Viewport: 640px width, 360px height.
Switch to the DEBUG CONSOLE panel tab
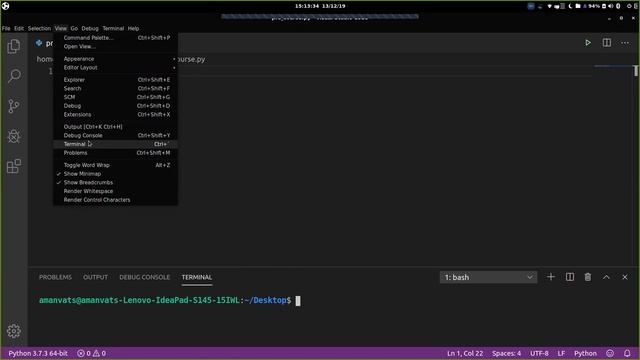pyautogui.click(x=144, y=277)
